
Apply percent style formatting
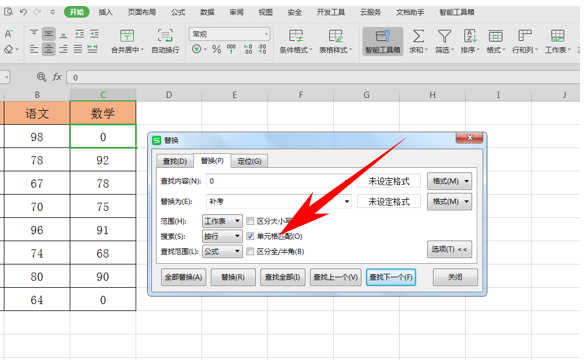[x=216, y=49]
